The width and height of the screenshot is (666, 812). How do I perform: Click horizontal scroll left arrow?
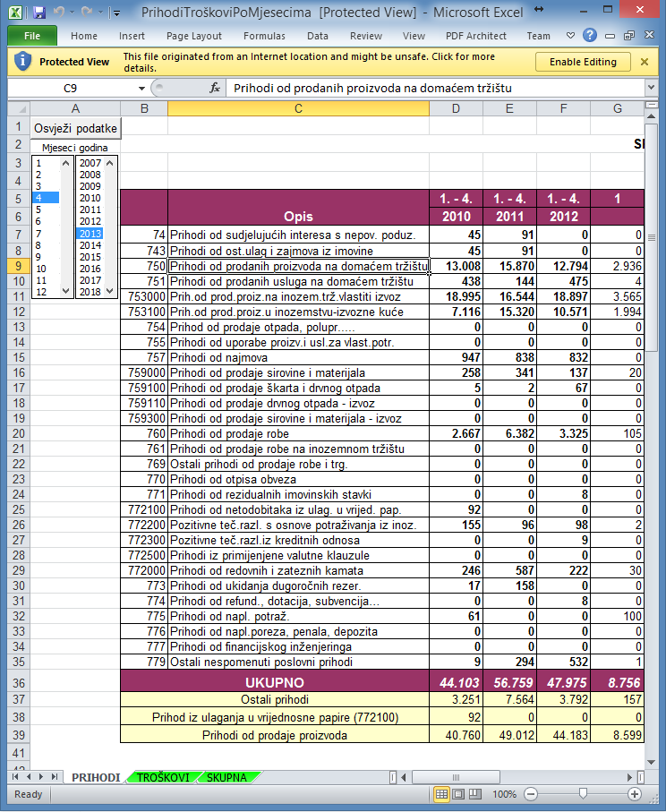404,777
